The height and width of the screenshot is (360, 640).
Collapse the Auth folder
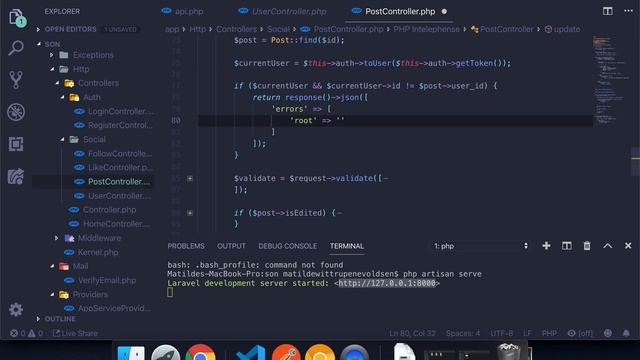pyautogui.click(x=62, y=97)
